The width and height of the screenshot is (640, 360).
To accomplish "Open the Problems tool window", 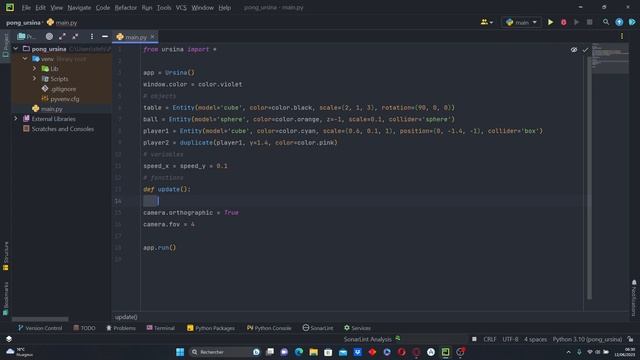I will 121,328.
